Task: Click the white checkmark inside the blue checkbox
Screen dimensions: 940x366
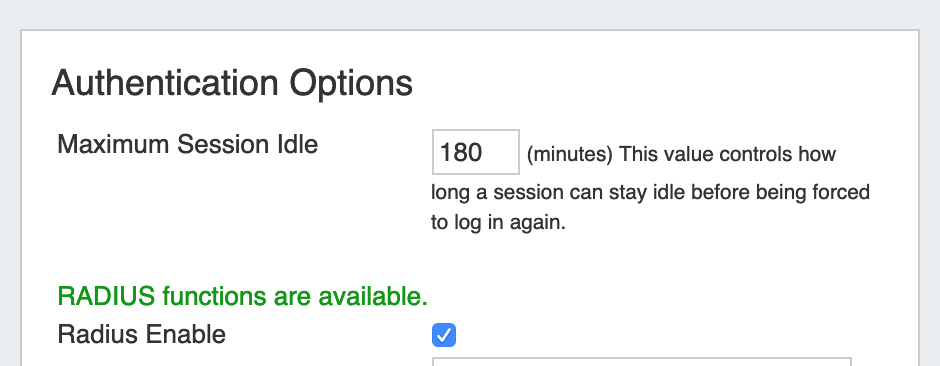Action: (x=444, y=335)
